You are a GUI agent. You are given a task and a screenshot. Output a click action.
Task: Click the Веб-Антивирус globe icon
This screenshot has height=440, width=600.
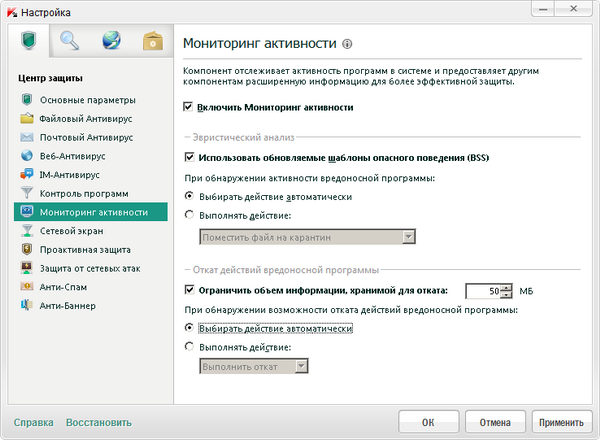(27, 156)
